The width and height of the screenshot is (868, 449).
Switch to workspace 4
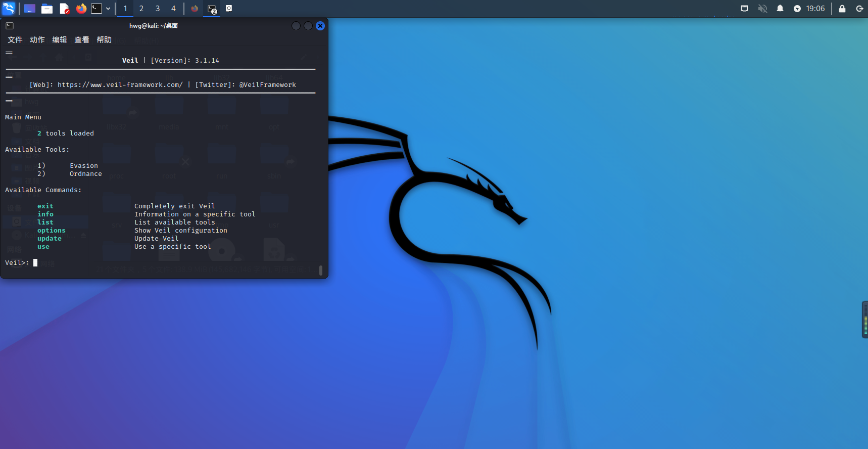coord(173,9)
